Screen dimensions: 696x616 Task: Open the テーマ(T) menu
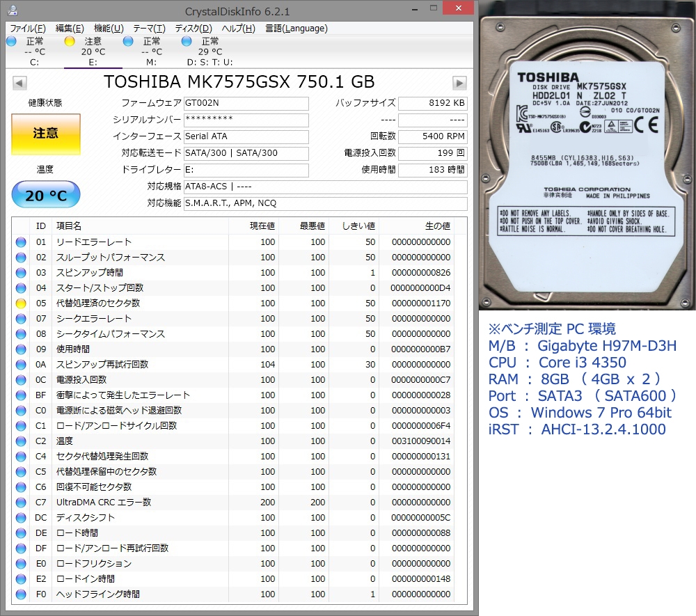pyautogui.click(x=149, y=29)
